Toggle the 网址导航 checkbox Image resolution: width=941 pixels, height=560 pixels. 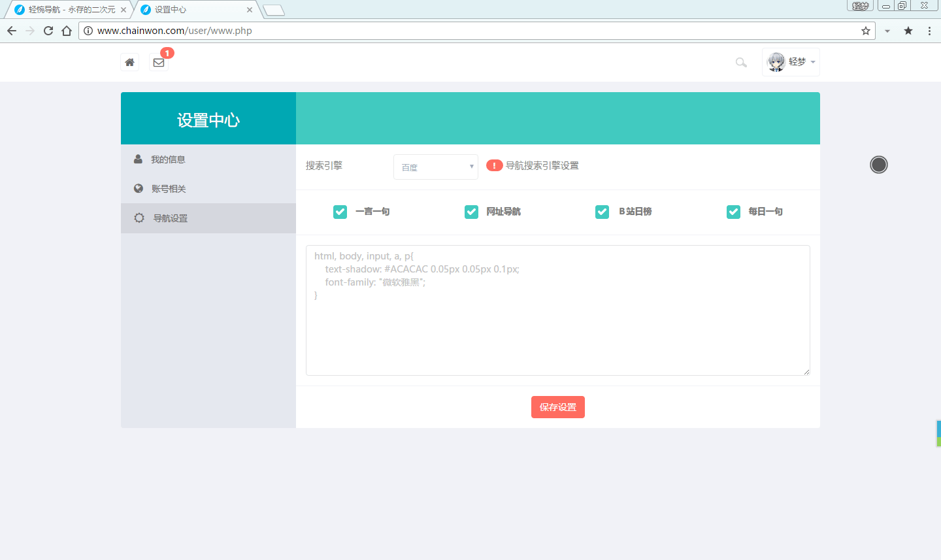pos(471,212)
